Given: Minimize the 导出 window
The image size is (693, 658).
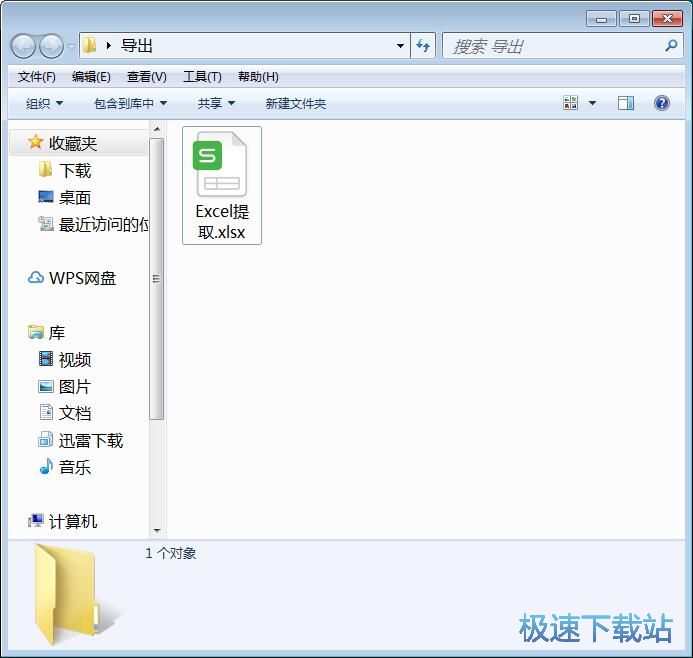Looking at the screenshot, I should coord(601,19).
